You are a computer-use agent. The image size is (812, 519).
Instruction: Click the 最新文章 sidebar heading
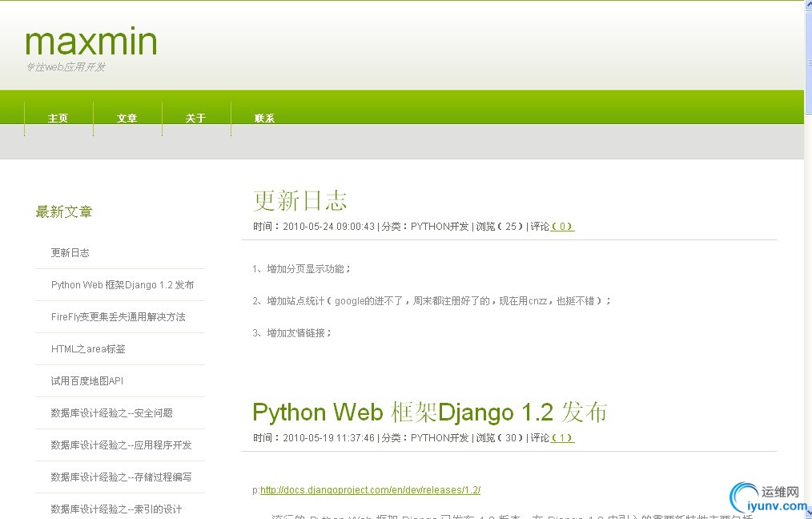pyautogui.click(x=64, y=212)
